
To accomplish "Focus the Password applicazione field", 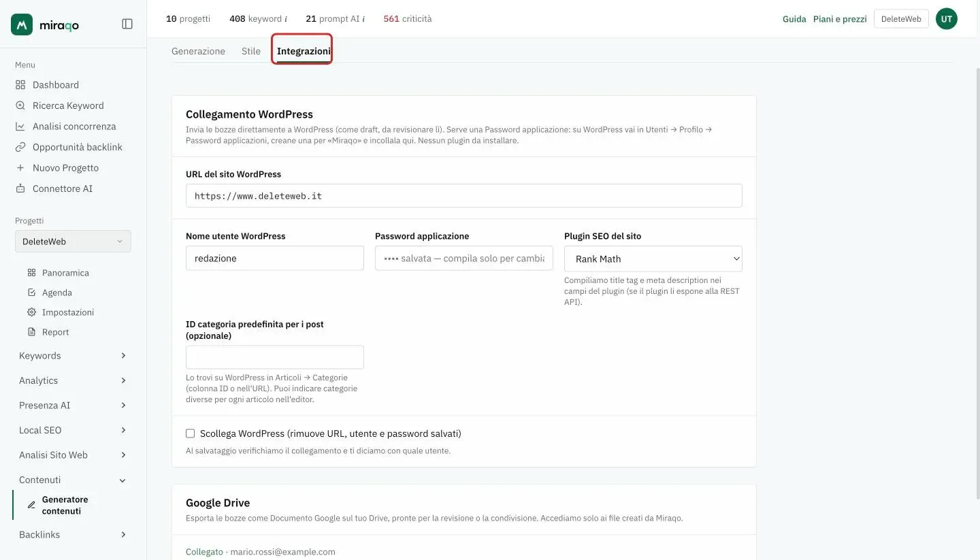I will pyautogui.click(x=464, y=259).
